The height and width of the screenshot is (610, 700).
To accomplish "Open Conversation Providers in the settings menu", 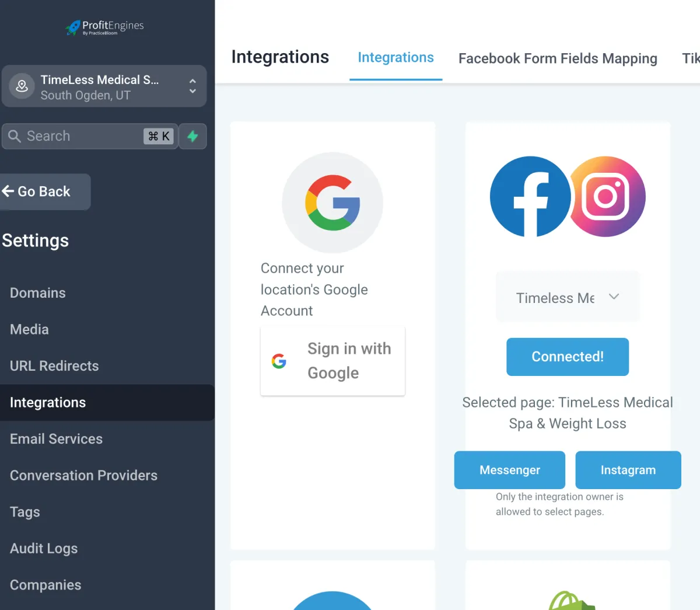I will pyautogui.click(x=83, y=476).
